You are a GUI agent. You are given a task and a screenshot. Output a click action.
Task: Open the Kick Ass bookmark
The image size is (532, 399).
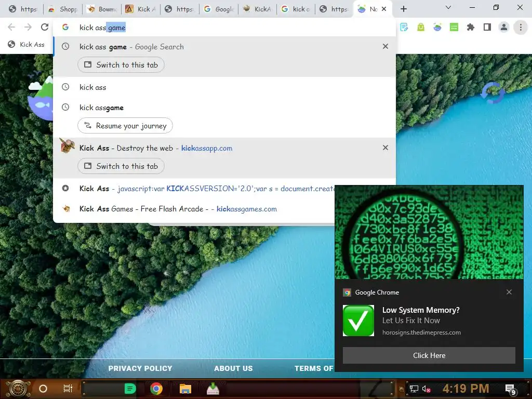[26, 45]
